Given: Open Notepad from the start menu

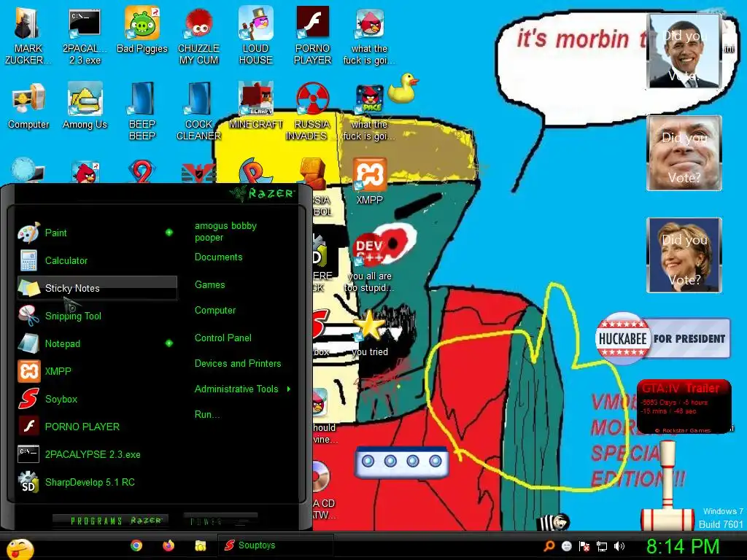Looking at the screenshot, I should coord(97,343).
